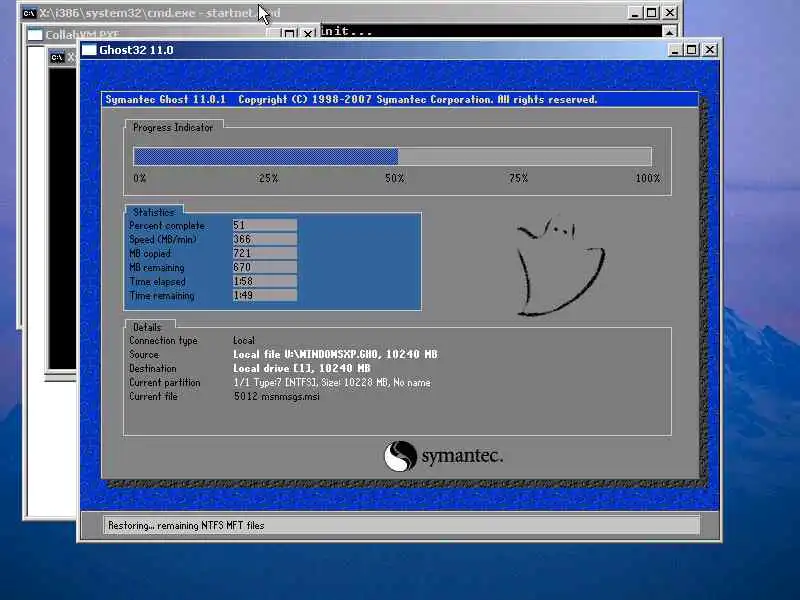
Task: Minimize the cmd.exe startnet window
Action: pos(635,13)
